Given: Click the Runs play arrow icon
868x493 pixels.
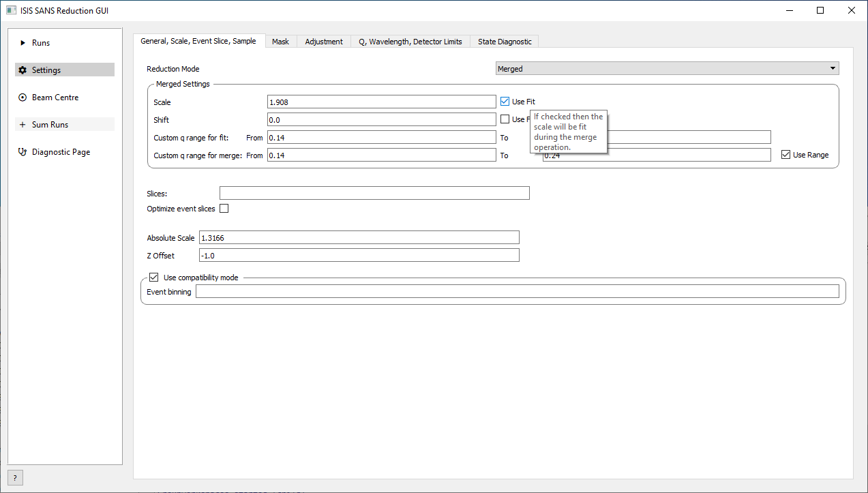Looking at the screenshot, I should coord(23,43).
